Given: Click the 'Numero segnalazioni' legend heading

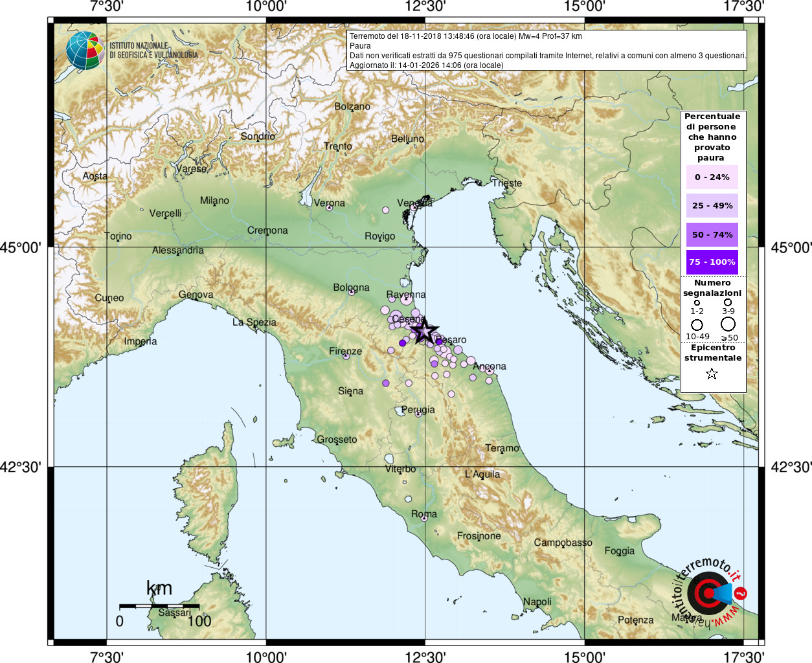Looking at the screenshot, I should pos(712,288).
